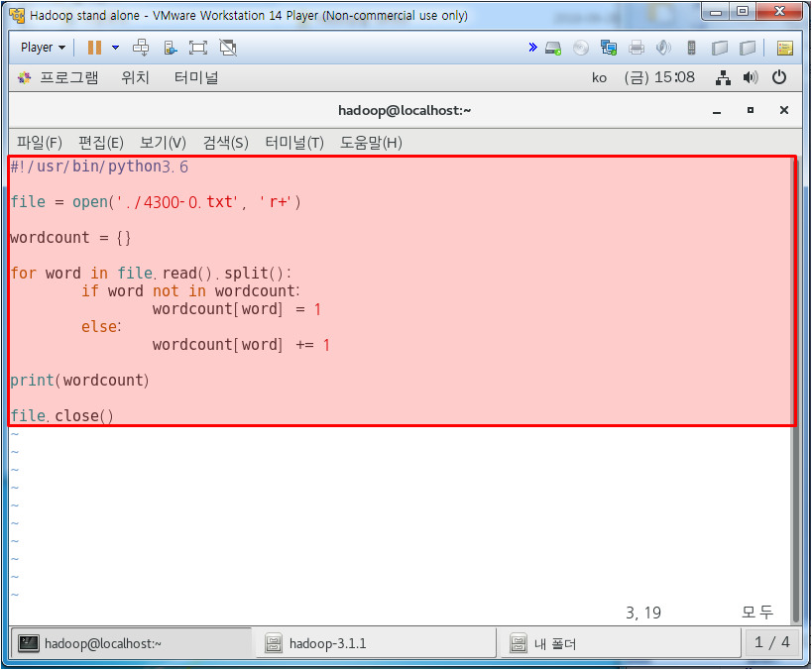Click the shebang line #!/usr/bin/python3.6
Screen dimensions: 812x670
point(99,167)
